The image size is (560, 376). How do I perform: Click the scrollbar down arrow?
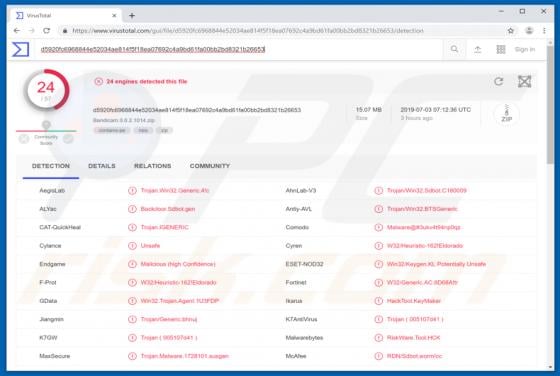(550, 367)
